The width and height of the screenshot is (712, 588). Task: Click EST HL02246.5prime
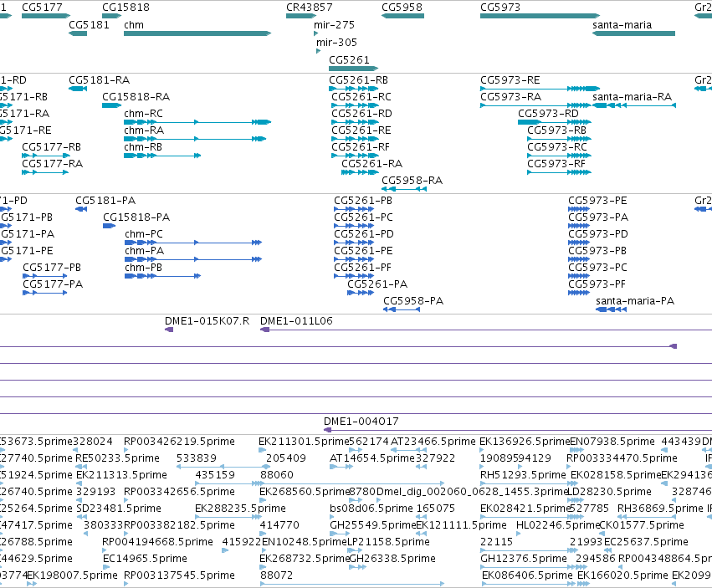click(x=558, y=525)
